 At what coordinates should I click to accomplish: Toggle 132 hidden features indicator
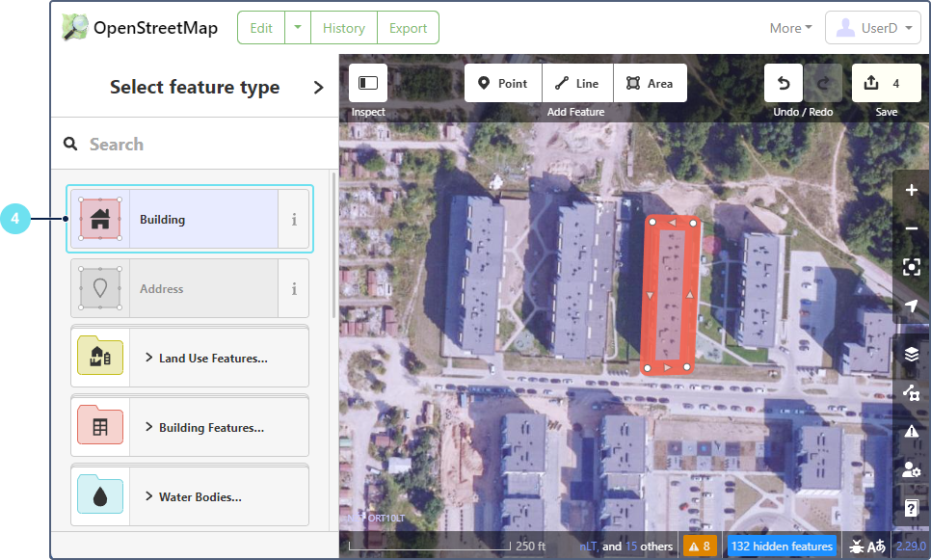(782, 547)
